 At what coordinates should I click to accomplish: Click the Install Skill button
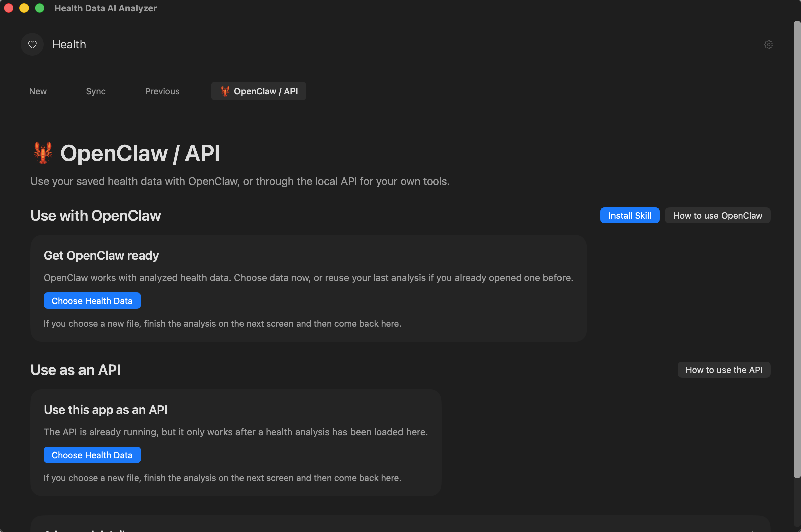(x=630, y=215)
